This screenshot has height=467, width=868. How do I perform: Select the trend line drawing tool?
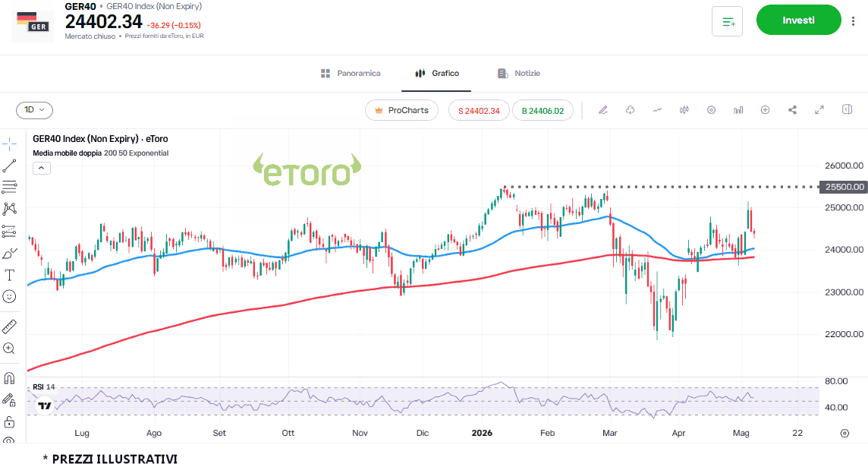(x=9, y=166)
